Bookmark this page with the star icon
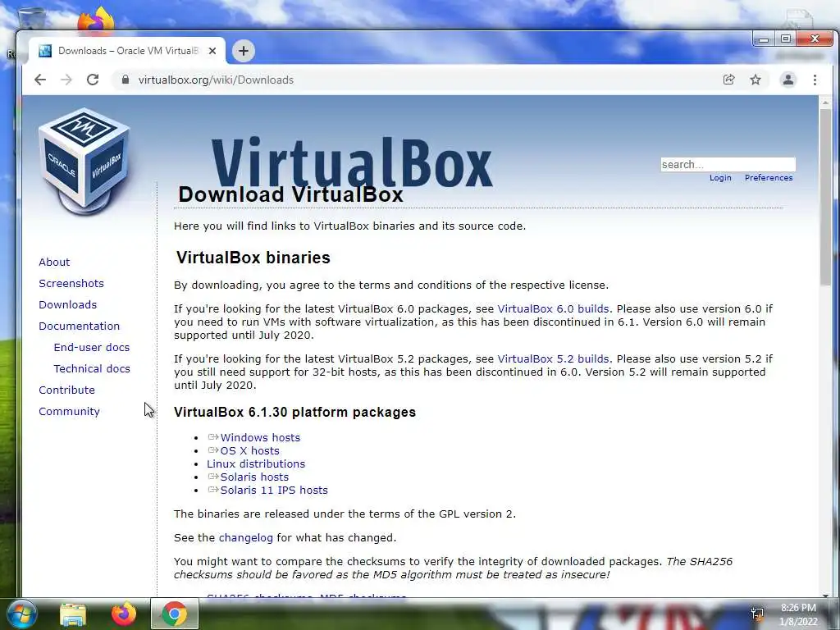Screen dimensions: 840x630 (x=756, y=80)
